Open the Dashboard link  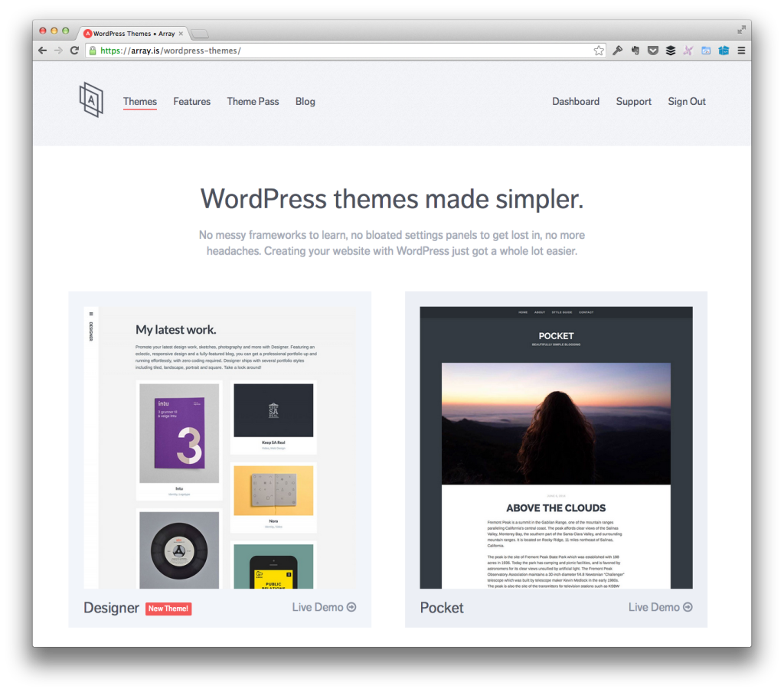click(x=576, y=102)
